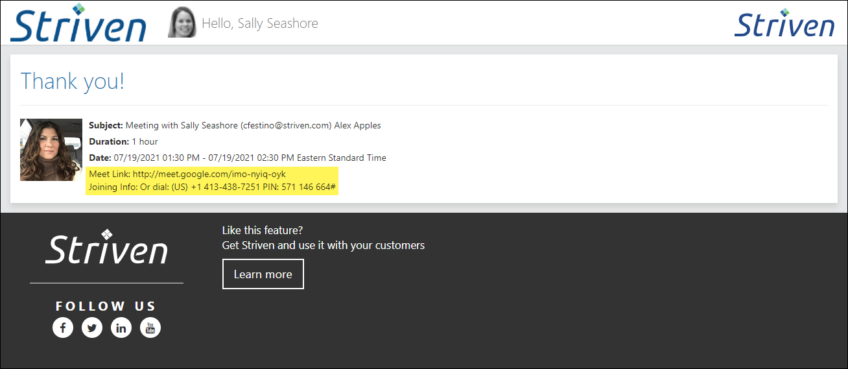Open the LinkedIn social icon
This screenshot has width=848, height=369.
coord(121,327)
